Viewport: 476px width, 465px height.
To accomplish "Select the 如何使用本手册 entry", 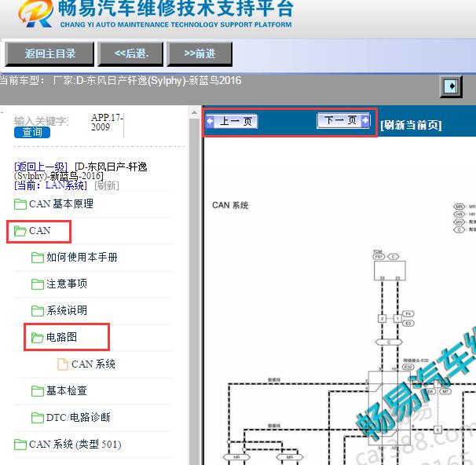I will [x=82, y=258].
